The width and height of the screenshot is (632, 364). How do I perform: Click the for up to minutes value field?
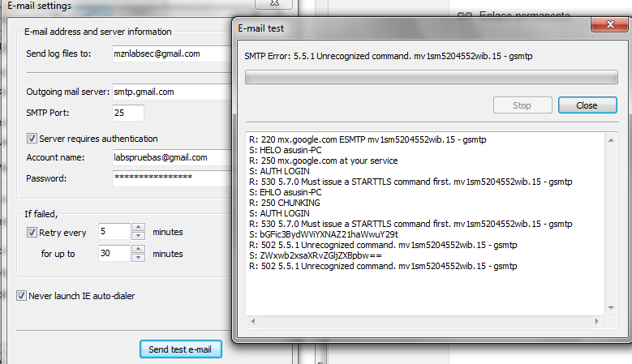pos(114,253)
